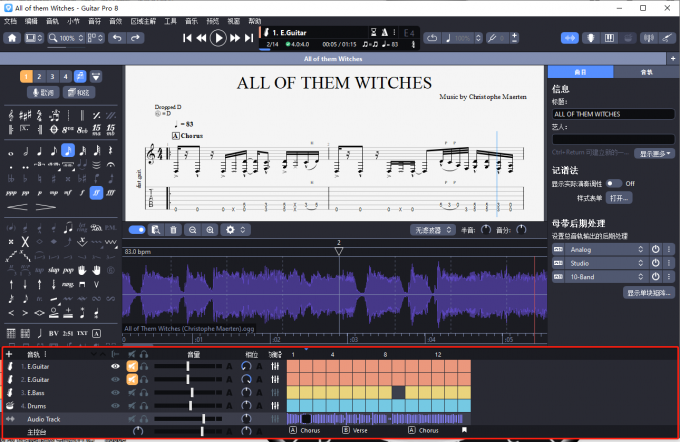The height and width of the screenshot is (442, 680).
Task: Mute the 1. E.Guitar track
Action: coord(132,367)
